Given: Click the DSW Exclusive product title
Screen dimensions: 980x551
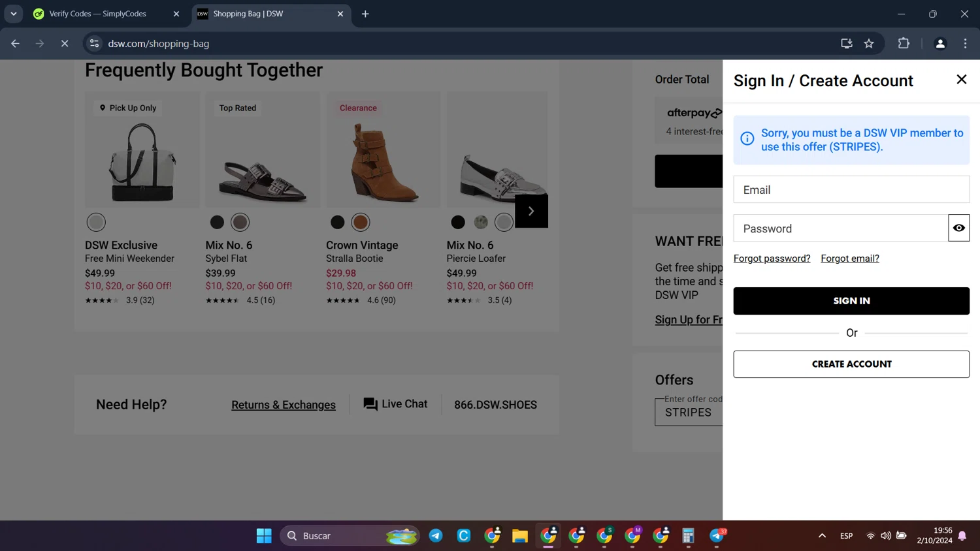Looking at the screenshot, I should point(121,245).
